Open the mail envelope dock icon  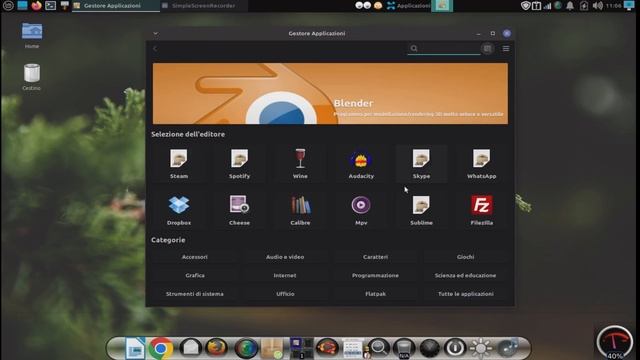click(190, 348)
